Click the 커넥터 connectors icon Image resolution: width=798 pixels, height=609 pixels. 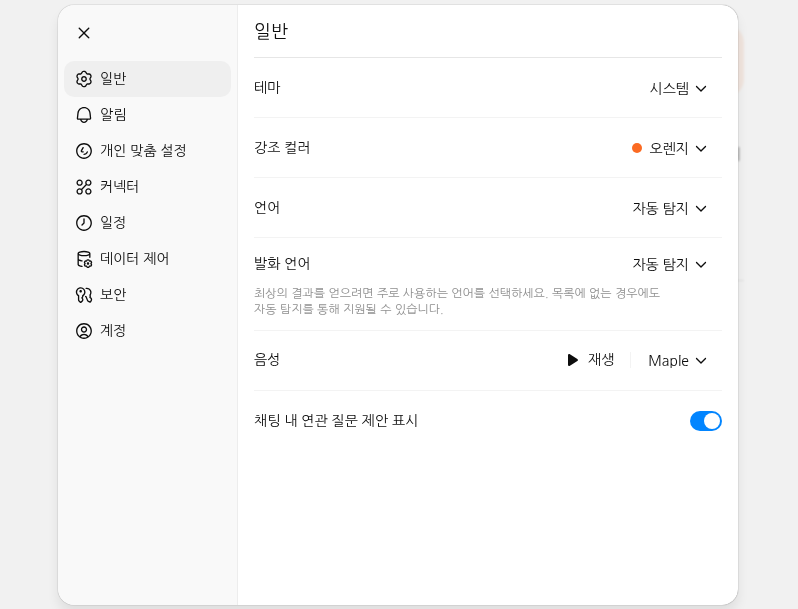point(84,187)
